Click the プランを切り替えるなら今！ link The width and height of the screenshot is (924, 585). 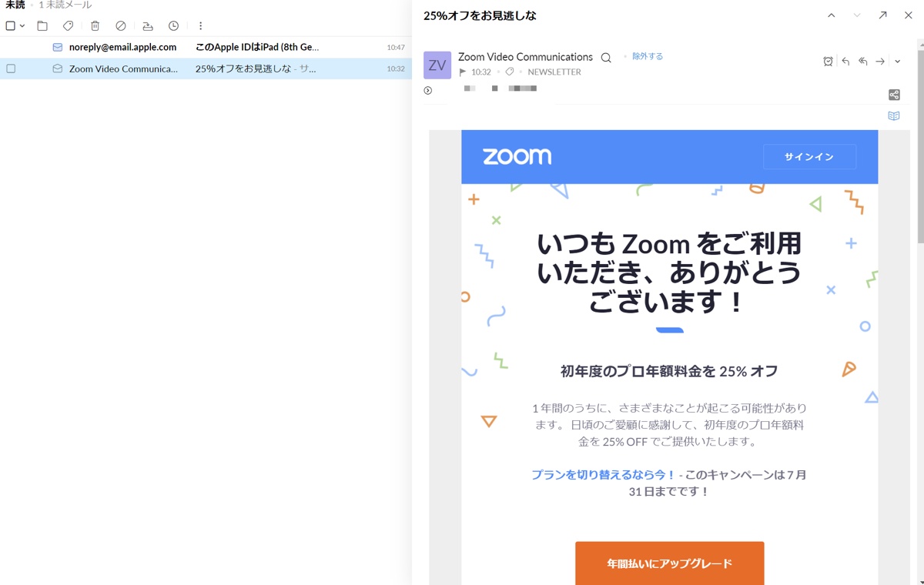pyautogui.click(x=604, y=475)
